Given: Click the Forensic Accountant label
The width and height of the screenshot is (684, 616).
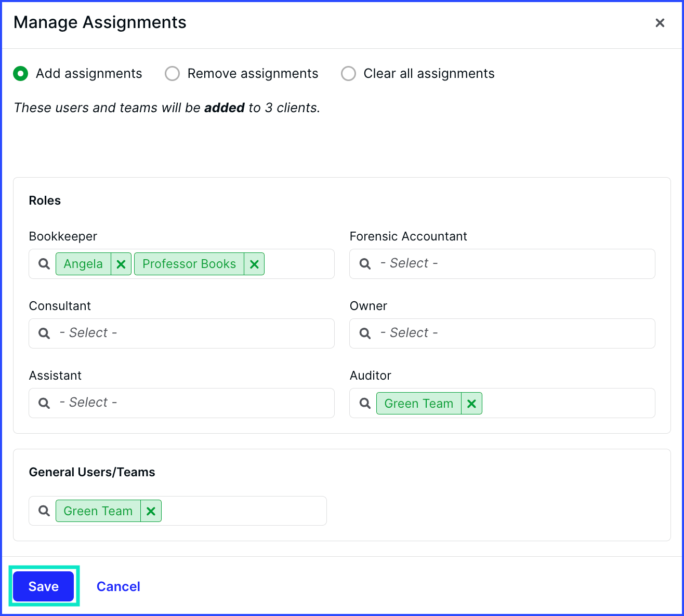Looking at the screenshot, I should 409,236.
